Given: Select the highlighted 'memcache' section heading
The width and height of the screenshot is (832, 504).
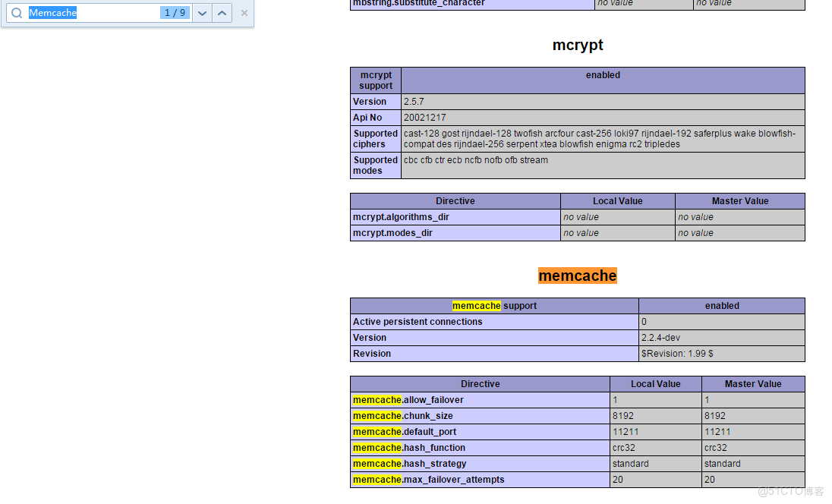Looking at the screenshot, I should click(578, 276).
